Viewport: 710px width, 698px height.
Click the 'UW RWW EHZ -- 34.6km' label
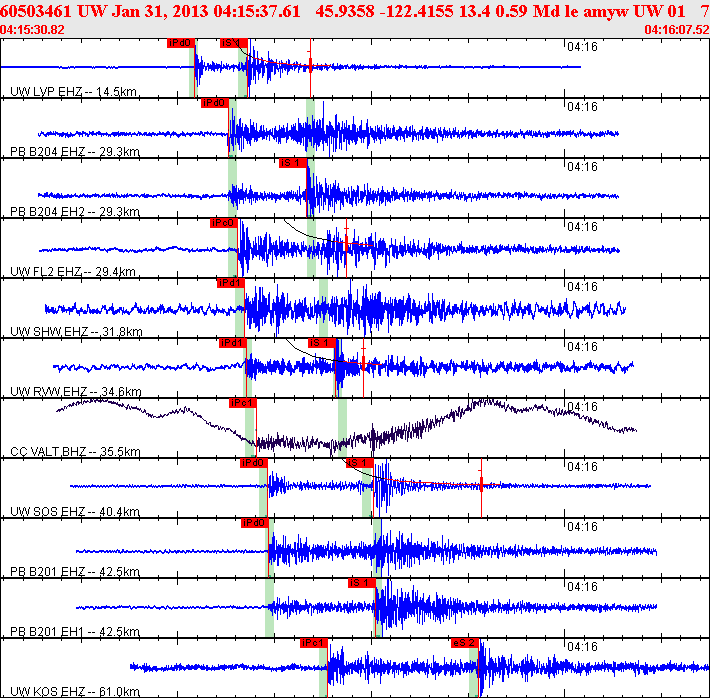tap(76, 392)
